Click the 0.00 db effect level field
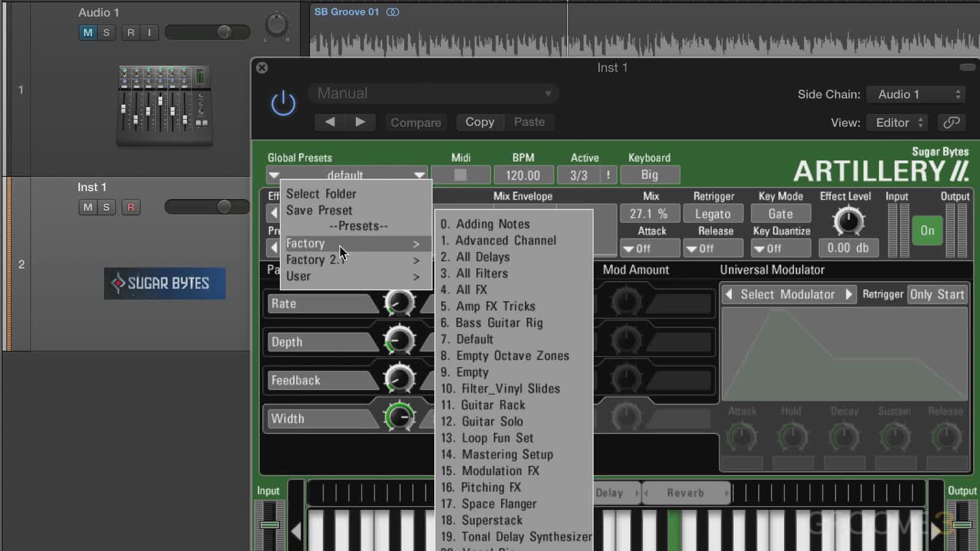Screen dimensions: 980x551 848,248
